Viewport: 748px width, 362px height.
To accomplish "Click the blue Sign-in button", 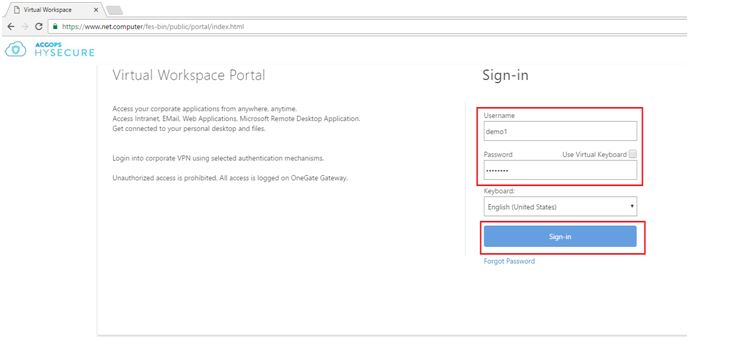I will (x=560, y=237).
